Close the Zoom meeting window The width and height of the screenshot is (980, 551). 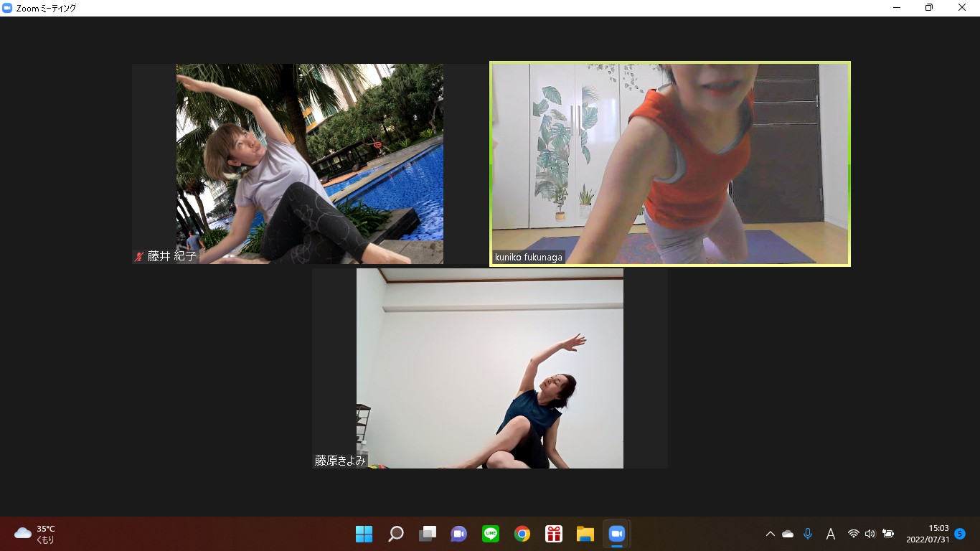coord(962,8)
